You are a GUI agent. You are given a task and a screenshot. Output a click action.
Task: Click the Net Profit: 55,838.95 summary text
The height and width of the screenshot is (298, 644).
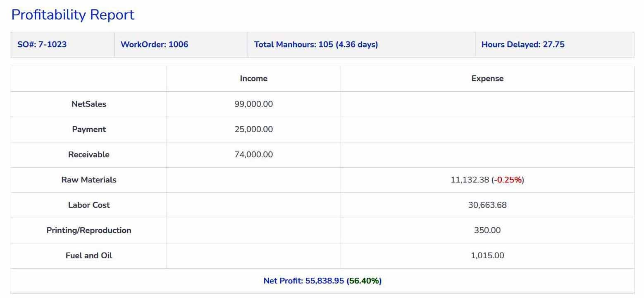pyautogui.click(x=304, y=281)
